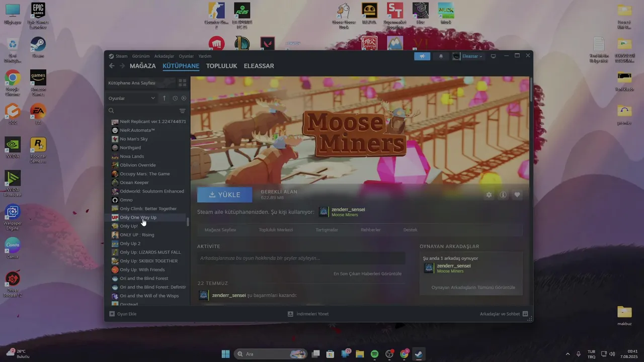
Task: Select NieR:Automata in the game list
Action: [137, 130]
